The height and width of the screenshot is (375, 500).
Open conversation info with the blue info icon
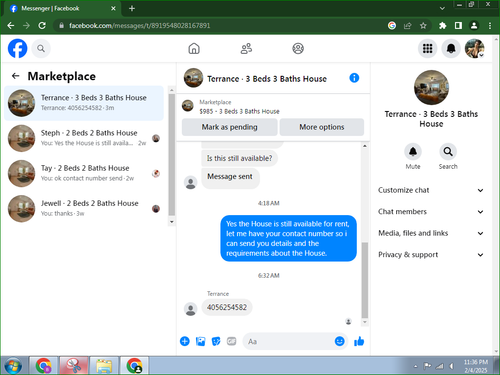(x=354, y=78)
